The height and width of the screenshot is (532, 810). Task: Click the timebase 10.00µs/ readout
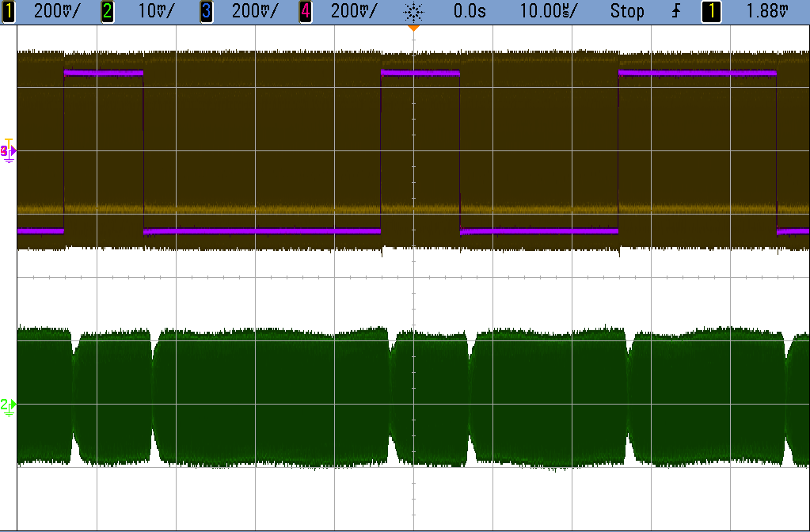549,11
